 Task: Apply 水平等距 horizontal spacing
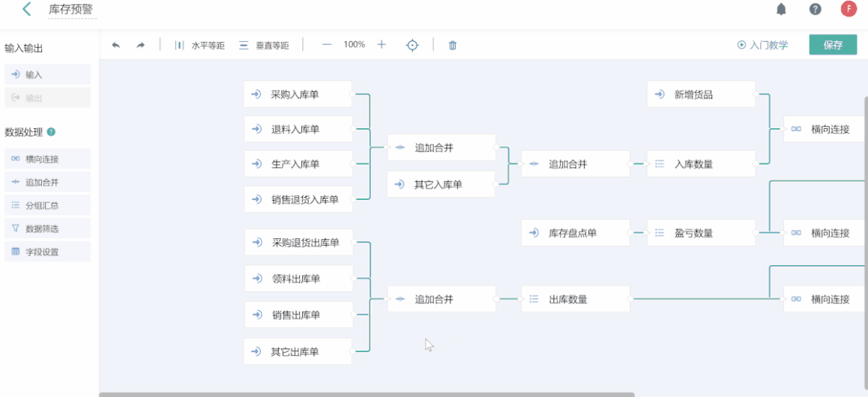(199, 45)
